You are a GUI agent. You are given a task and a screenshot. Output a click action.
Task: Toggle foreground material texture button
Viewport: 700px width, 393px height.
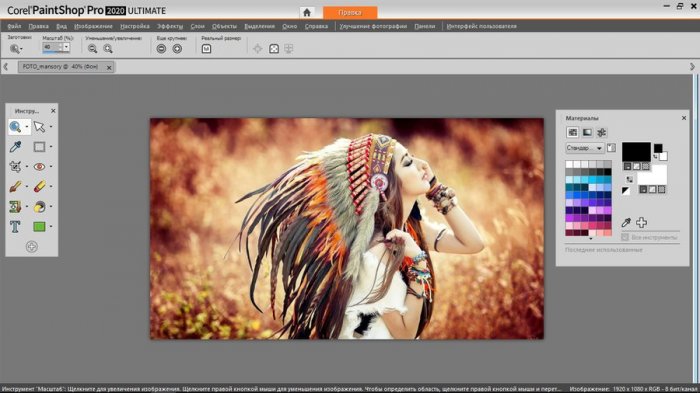point(637,166)
